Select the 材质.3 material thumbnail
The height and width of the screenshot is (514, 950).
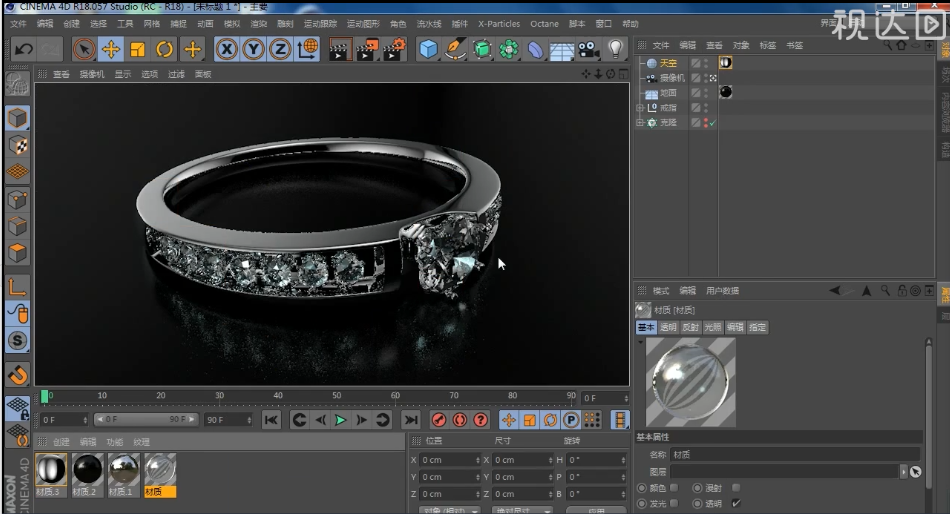point(51,475)
